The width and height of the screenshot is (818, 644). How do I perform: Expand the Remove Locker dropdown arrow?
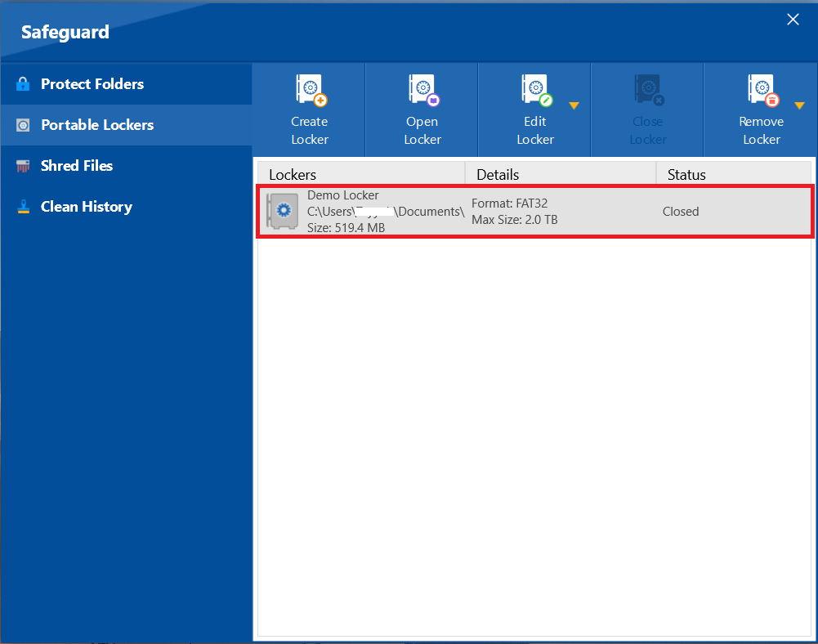pyautogui.click(x=799, y=106)
